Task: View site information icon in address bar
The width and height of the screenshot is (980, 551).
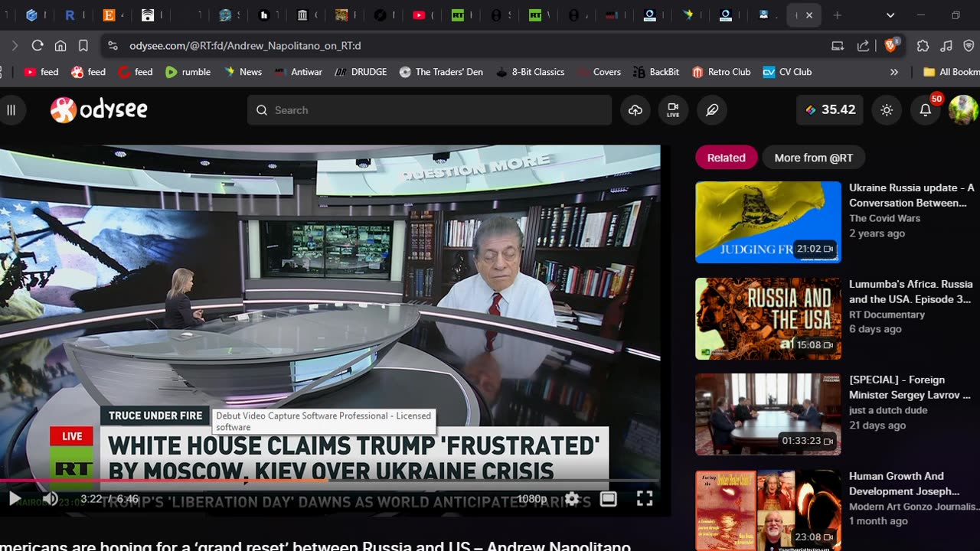Action: pos(113,46)
